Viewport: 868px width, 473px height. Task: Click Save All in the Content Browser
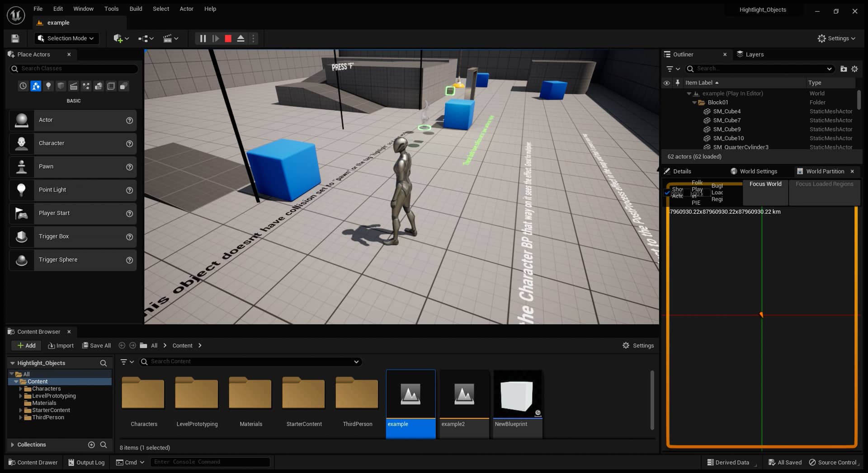point(96,345)
